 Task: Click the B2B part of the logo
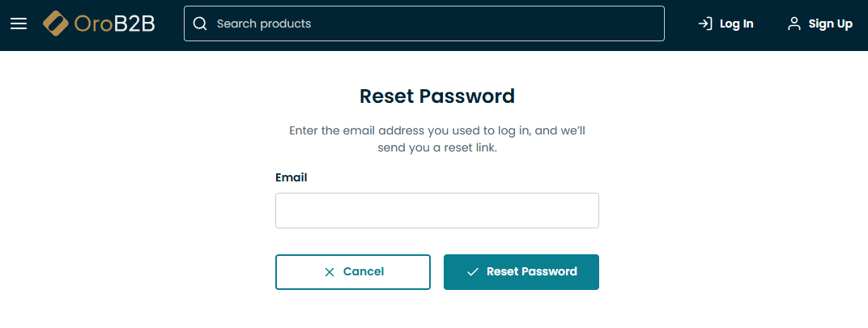coord(134,23)
